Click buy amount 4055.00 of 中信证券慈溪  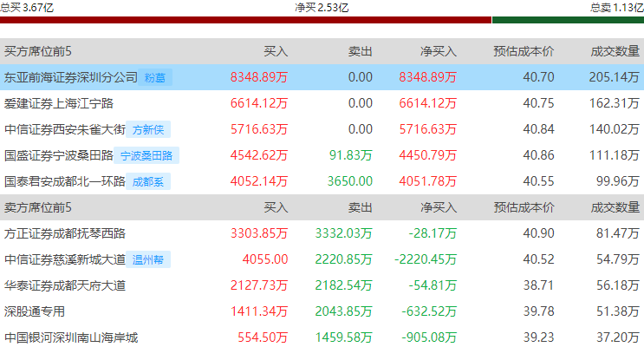(265, 259)
